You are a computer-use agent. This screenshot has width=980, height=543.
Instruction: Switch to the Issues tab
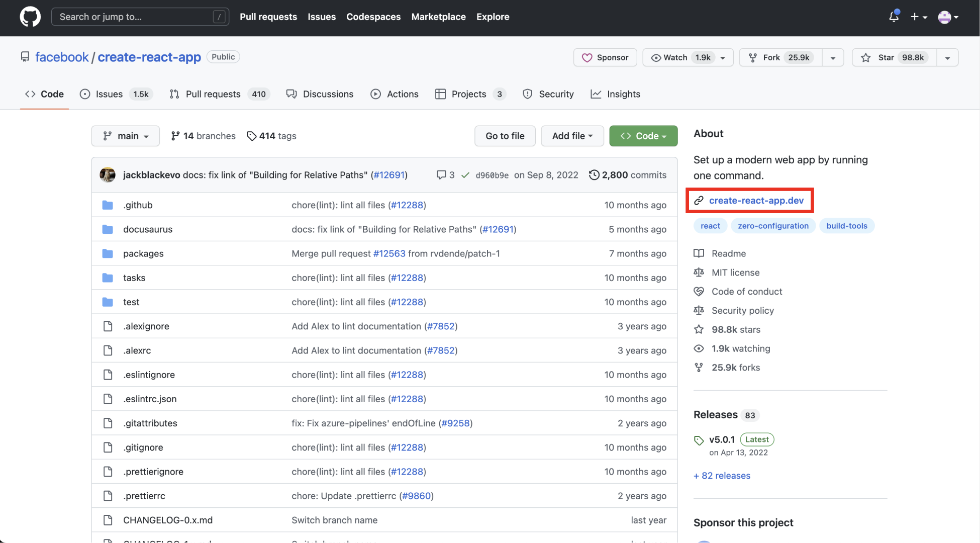[117, 94]
